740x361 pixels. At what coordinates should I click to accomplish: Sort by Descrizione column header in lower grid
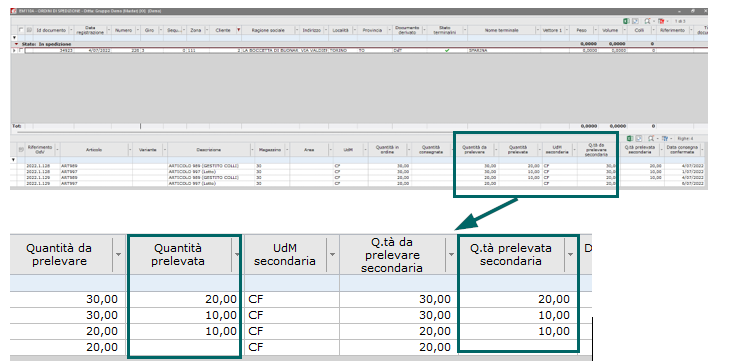coord(209,150)
